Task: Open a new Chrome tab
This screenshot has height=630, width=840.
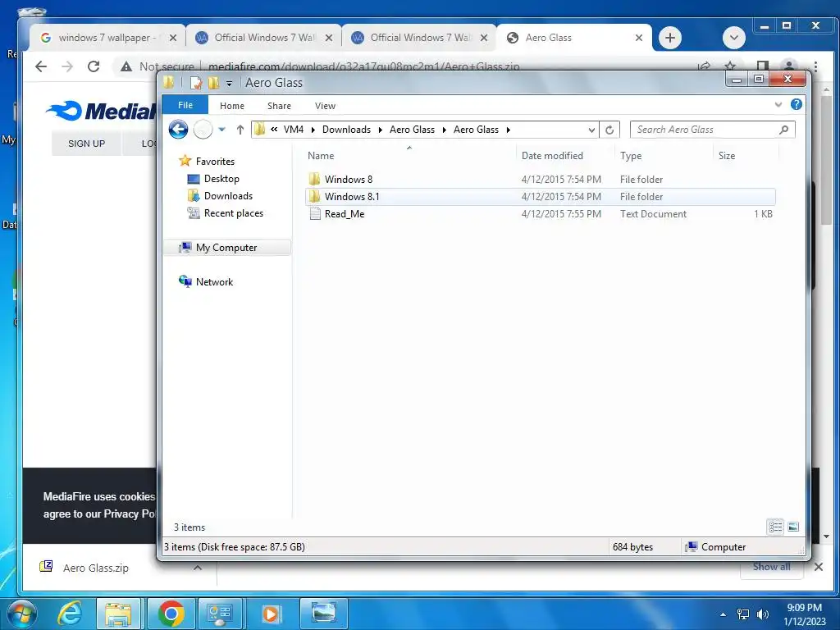Action: (669, 38)
